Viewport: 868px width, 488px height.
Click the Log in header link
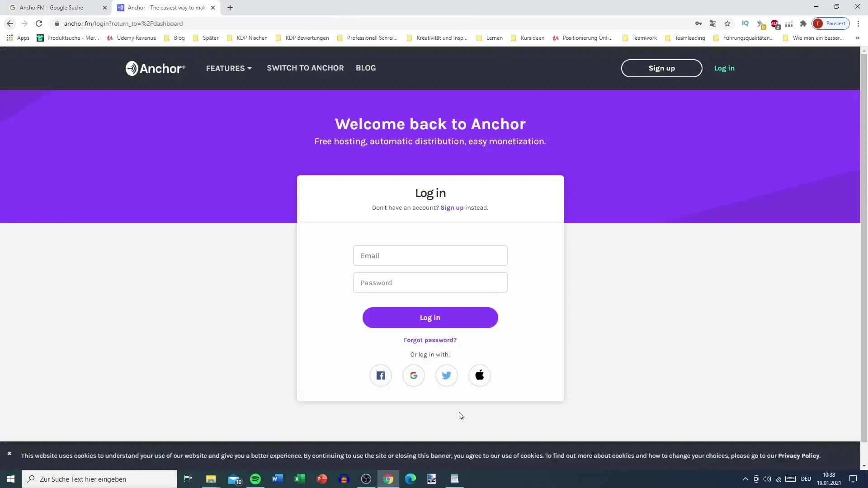coord(724,68)
